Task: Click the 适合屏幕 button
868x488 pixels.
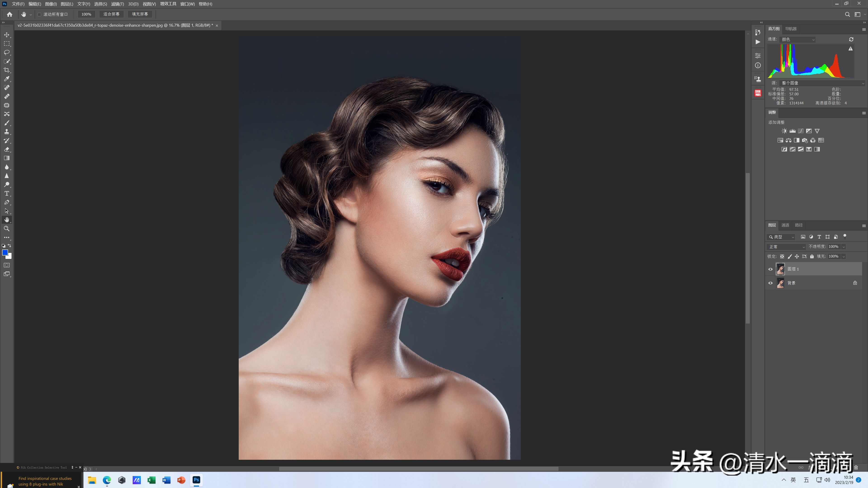Action: pos(111,14)
